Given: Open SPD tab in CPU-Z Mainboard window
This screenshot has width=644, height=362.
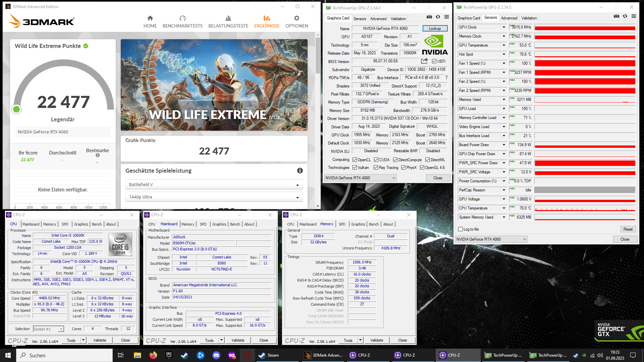Looking at the screenshot, I should click(203, 224).
